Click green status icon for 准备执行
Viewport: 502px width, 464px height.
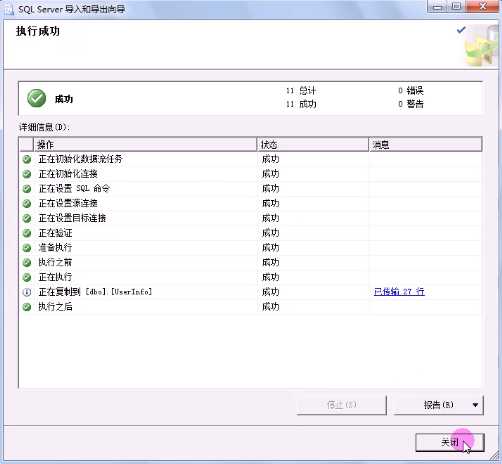[x=27, y=248]
